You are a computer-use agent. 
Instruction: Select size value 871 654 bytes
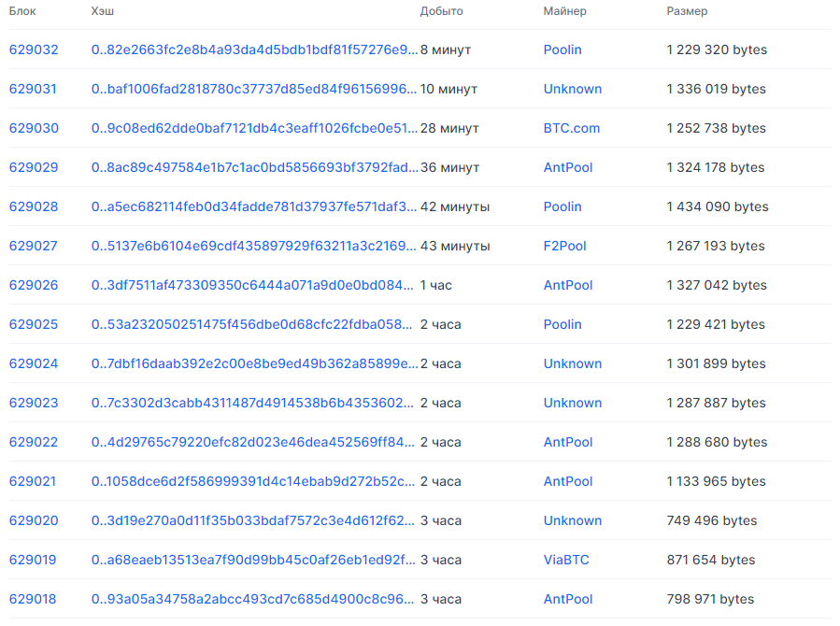point(711,561)
